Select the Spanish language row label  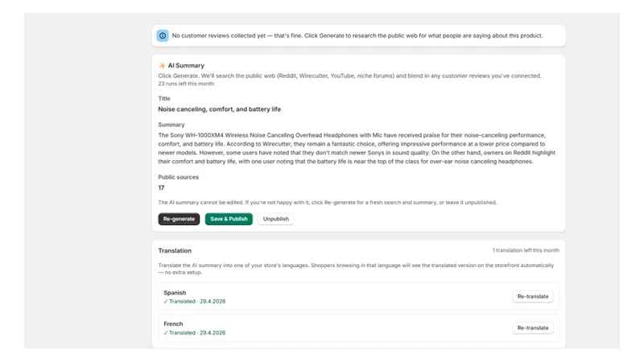pos(175,293)
